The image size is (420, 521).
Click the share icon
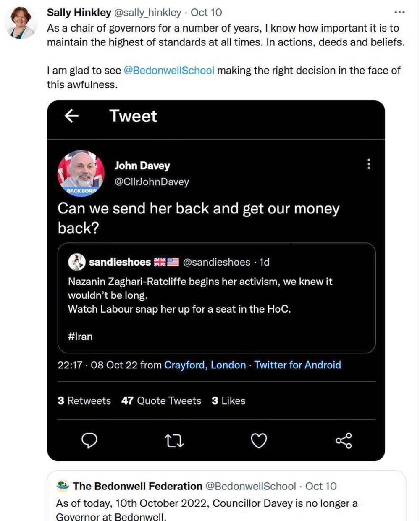[x=344, y=441]
